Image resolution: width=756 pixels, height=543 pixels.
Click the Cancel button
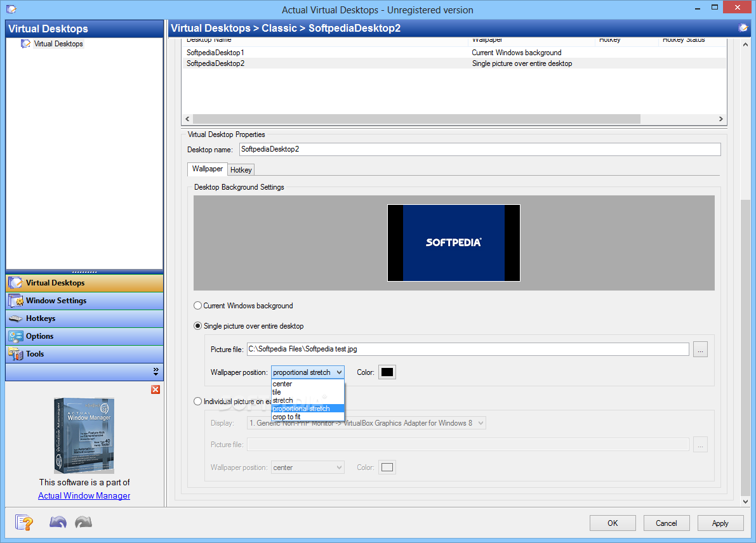click(666, 523)
